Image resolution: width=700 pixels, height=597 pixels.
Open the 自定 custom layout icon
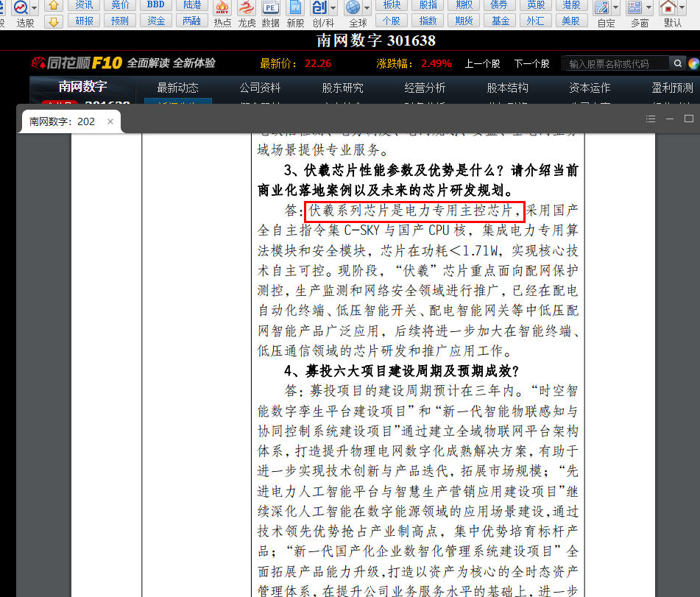602,7
